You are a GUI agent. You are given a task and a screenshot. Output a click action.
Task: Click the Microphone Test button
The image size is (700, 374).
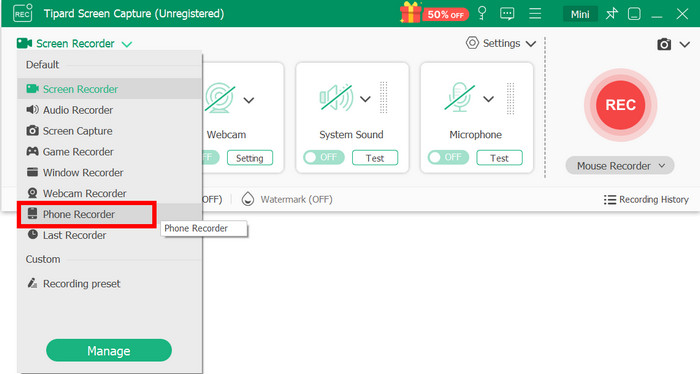click(499, 158)
